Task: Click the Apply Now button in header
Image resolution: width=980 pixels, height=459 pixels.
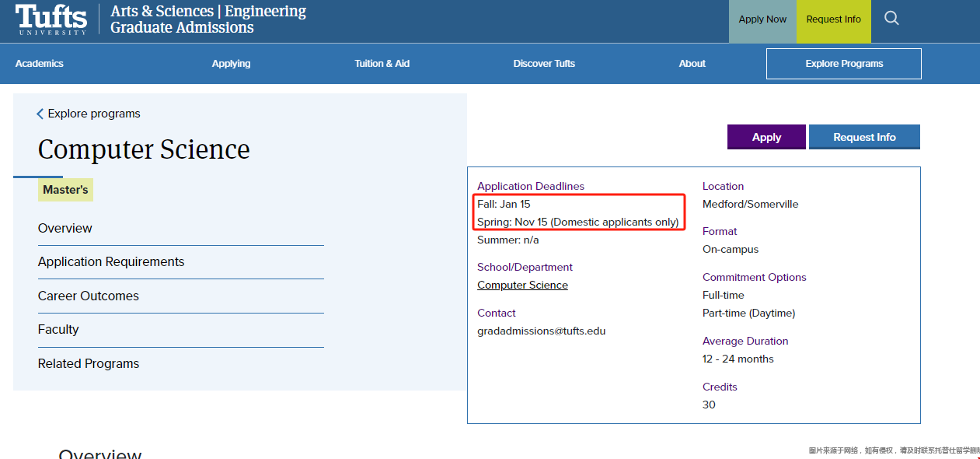Action: [x=762, y=21]
